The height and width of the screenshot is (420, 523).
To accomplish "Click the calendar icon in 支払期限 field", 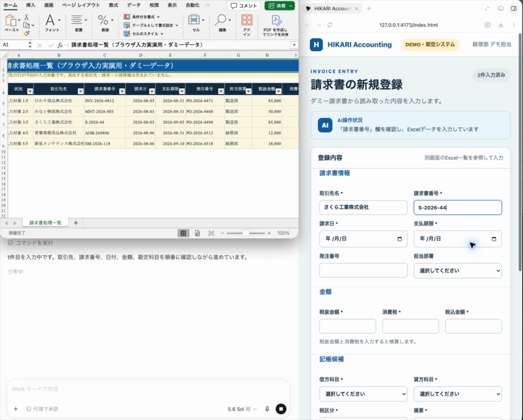I will [x=494, y=239].
